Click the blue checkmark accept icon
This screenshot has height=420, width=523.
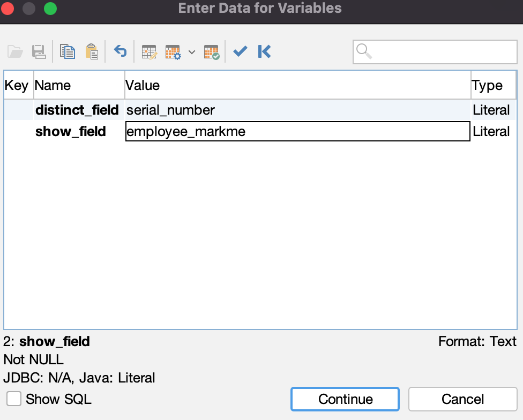[x=240, y=51]
